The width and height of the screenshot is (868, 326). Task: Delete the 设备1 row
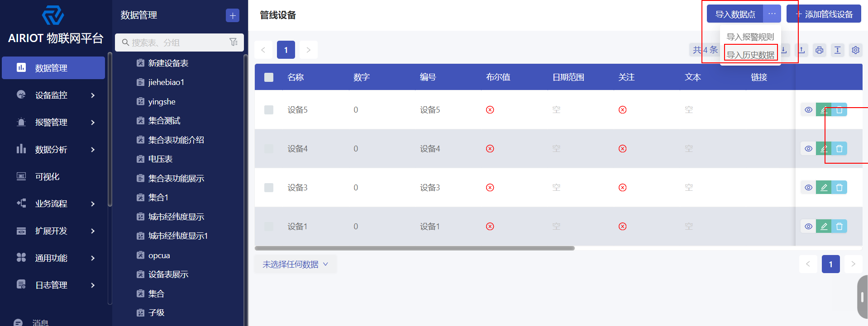[839, 227]
